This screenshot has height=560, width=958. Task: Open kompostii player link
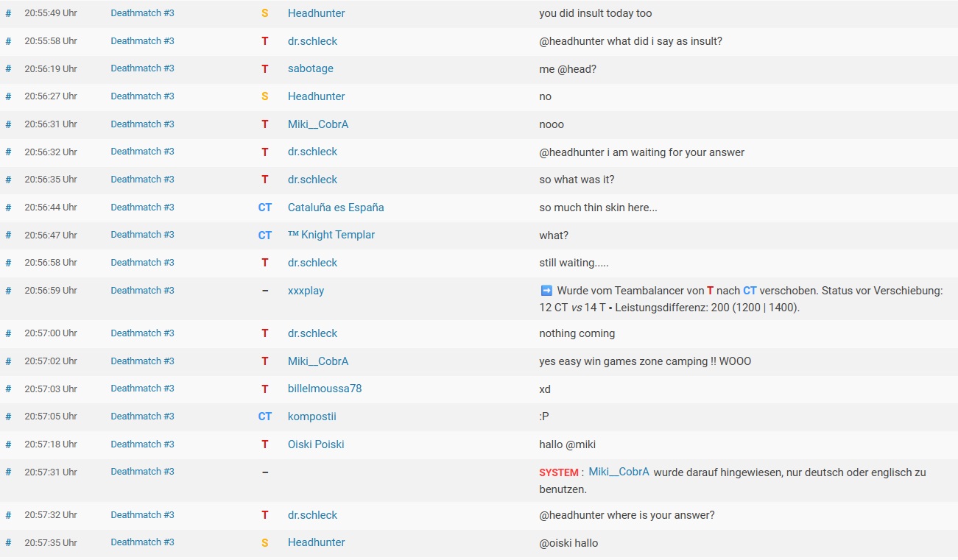point(311,417)
